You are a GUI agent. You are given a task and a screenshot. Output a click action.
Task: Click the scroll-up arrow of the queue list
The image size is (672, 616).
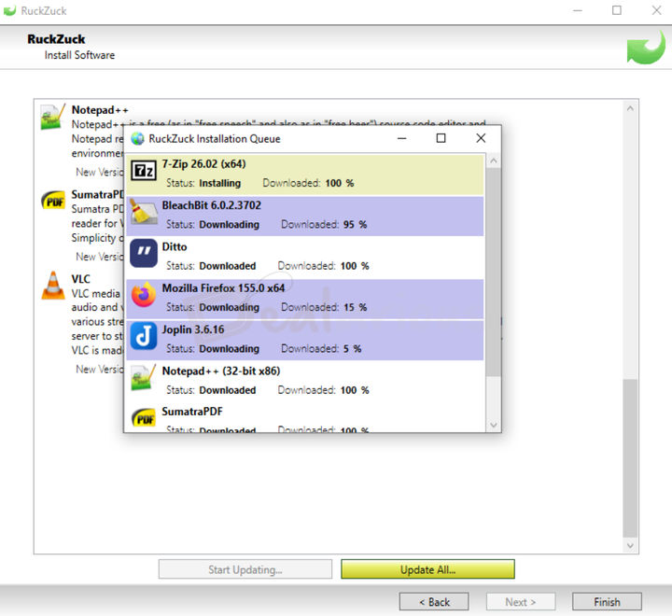point(494,161)
